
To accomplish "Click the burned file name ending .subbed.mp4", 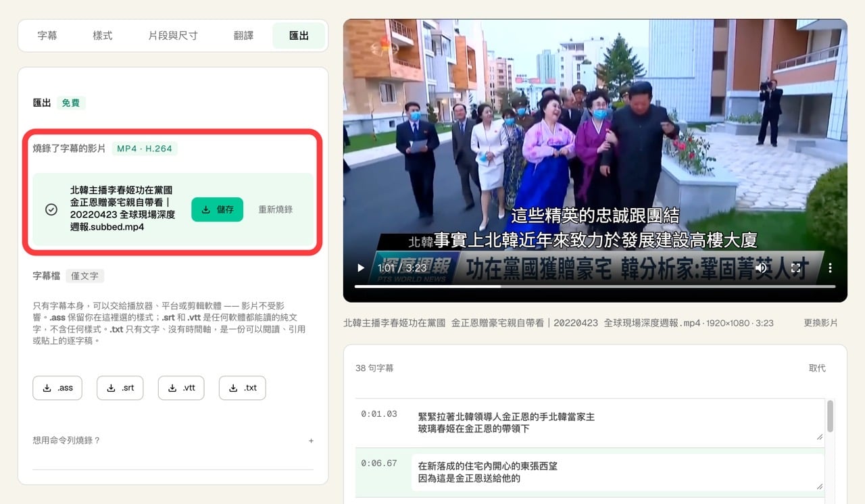I will click(x=123, y=209).
